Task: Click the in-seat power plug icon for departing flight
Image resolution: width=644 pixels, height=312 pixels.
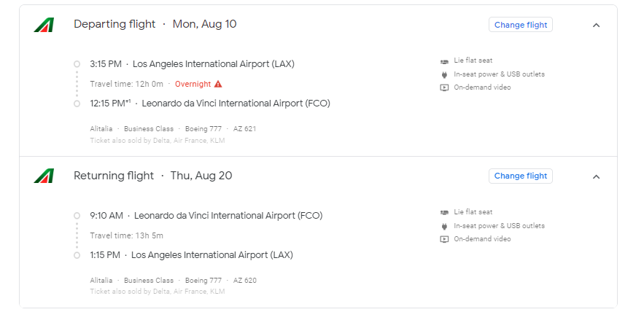Action: [444, 74]
